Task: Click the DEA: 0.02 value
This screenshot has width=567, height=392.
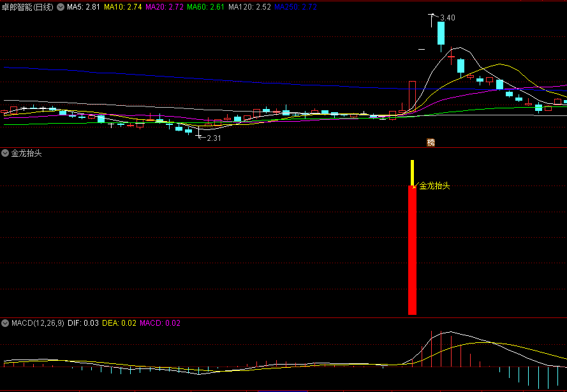Action: click(x=119, y=323)
